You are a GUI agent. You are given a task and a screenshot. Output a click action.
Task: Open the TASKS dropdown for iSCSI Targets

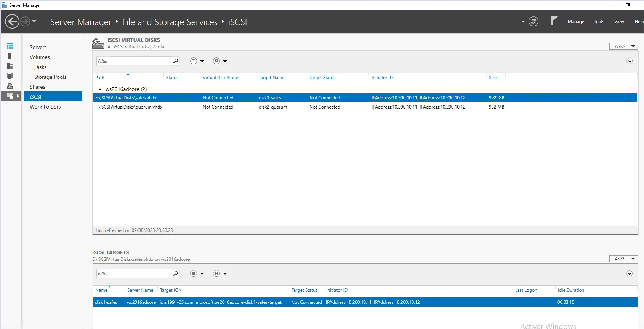click(x=623, y=259)
